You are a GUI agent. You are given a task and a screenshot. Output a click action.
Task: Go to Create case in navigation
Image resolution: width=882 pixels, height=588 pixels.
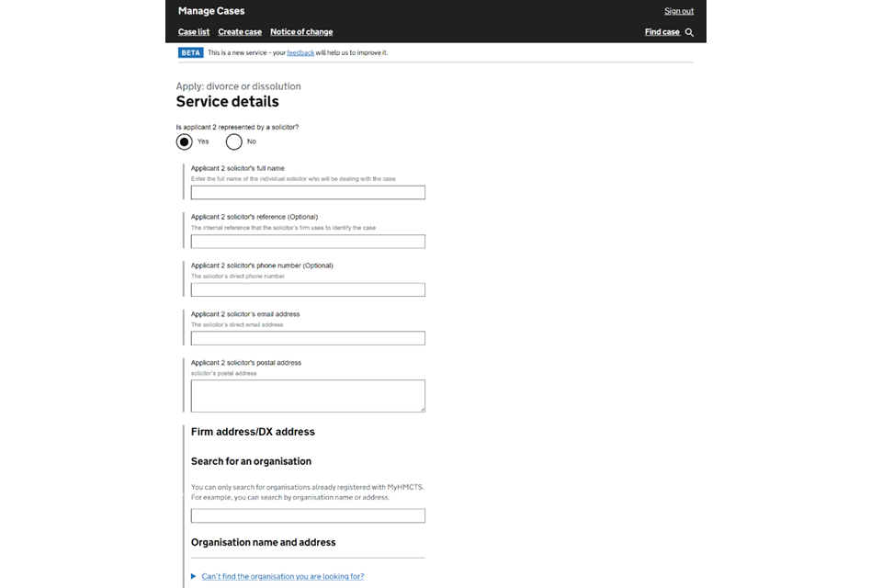(x=240, y=32)
